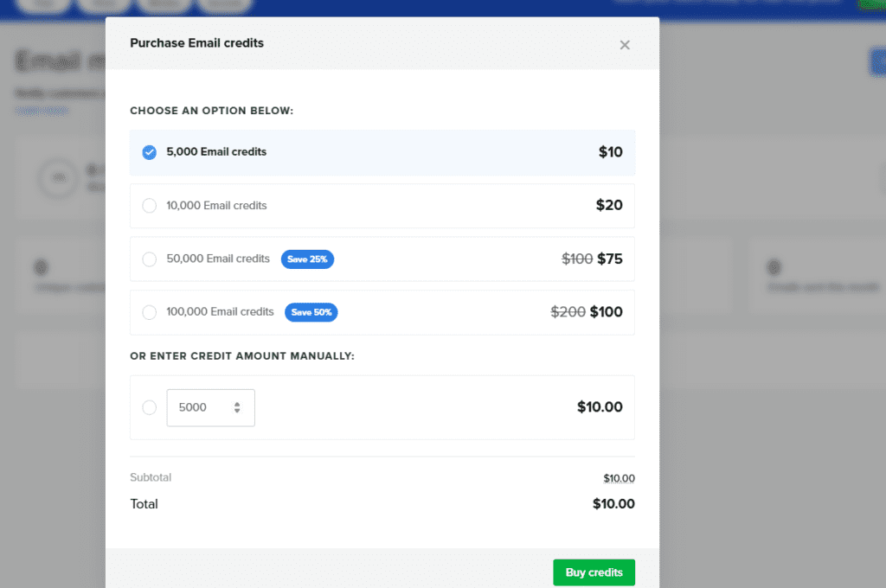Click the credit amount input showing 5000

(x=197, y=407)
